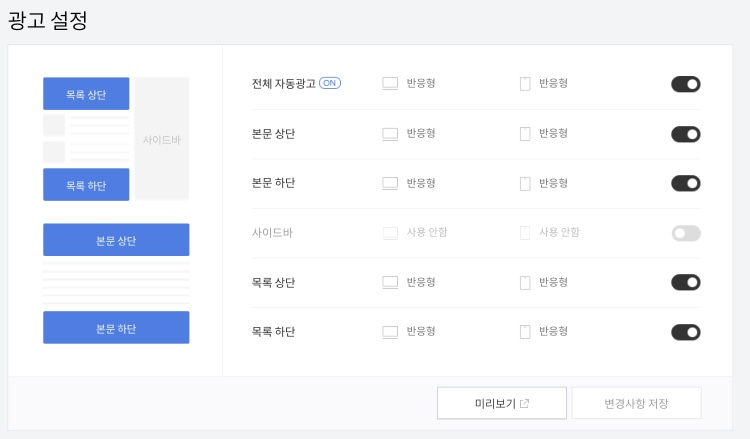This screenshot has height=439, width=750.
Task: Click desktop monitor icon in 목록 상단 row
Action: [x=390, y=283]
